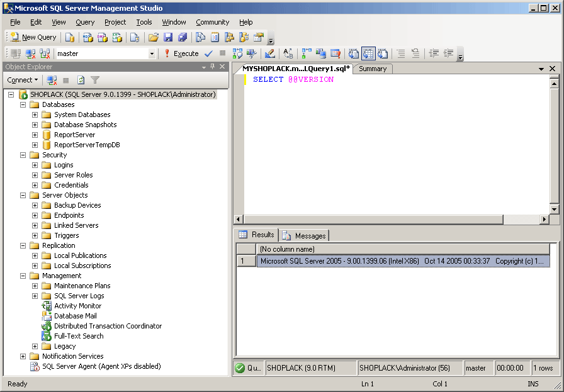The height and width of the screenshot is (392, 564).
Task: Click the Save All icon
Action: click(x=183, y=37)
